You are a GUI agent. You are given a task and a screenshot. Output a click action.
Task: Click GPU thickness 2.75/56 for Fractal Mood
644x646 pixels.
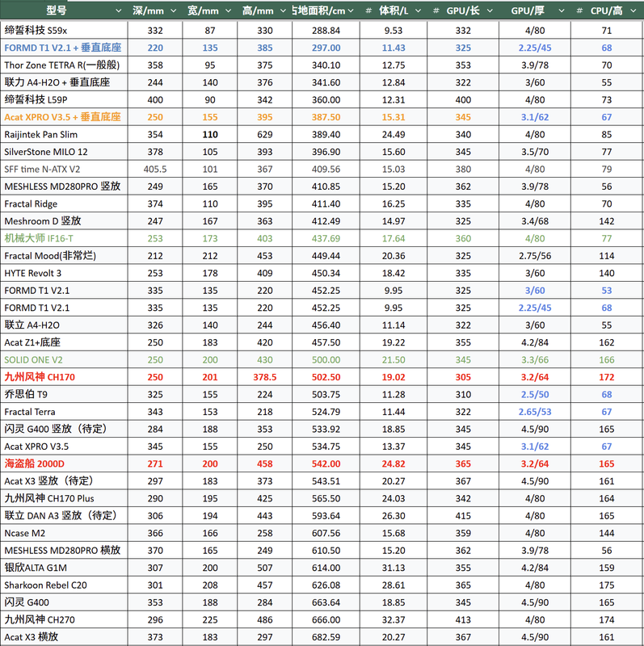535,255
